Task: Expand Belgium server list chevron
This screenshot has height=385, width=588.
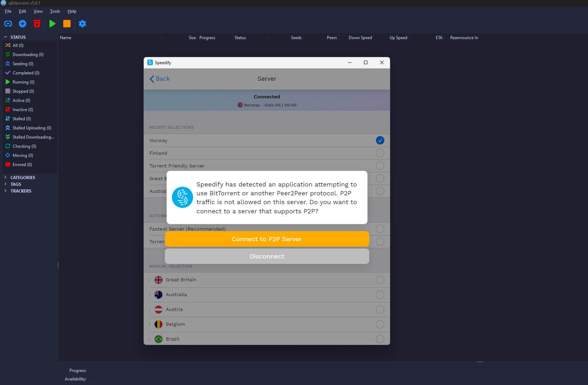Action: (149, 324)
